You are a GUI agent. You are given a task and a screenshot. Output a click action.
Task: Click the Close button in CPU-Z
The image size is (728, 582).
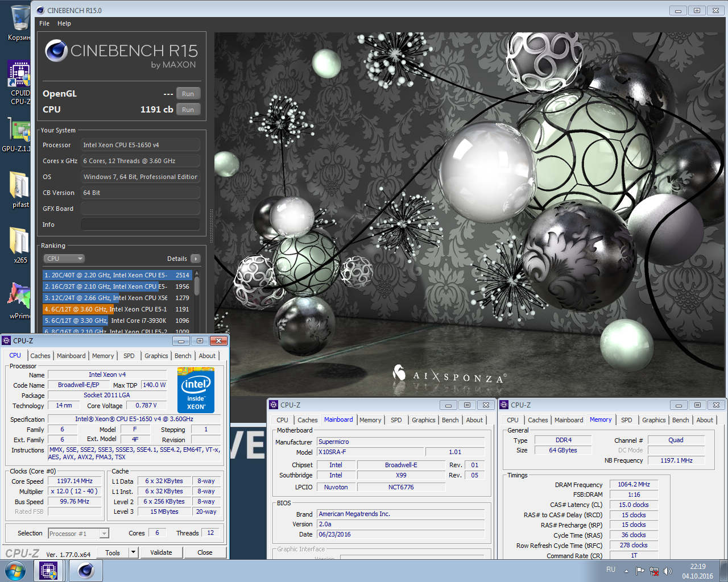coord(205,552)
